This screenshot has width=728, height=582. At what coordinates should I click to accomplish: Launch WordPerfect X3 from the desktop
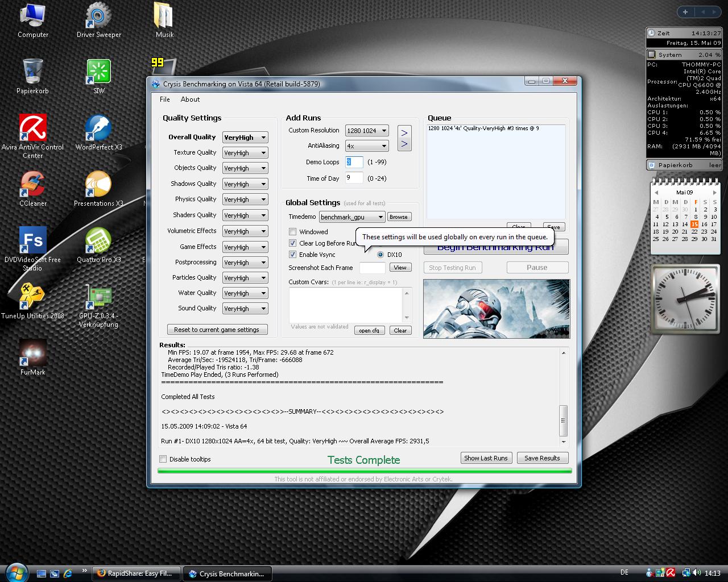pyautogui.click(x=98, y=133)
